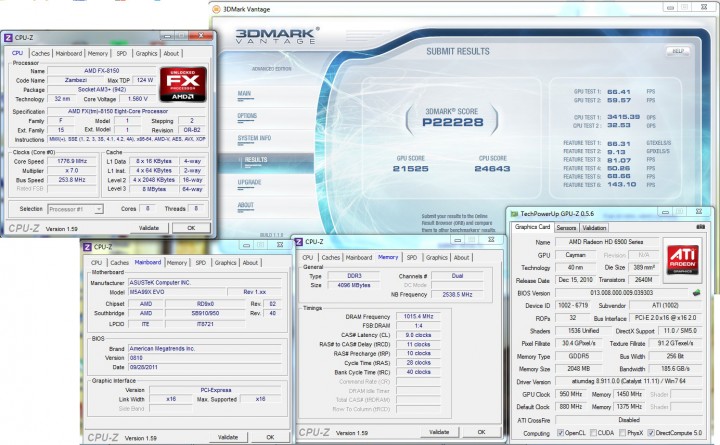The height and width of the screenshot is (445, 720).
Task: Switch to Graphics tab in the Mainboard CPU-Z window
Action: [225, 263]
